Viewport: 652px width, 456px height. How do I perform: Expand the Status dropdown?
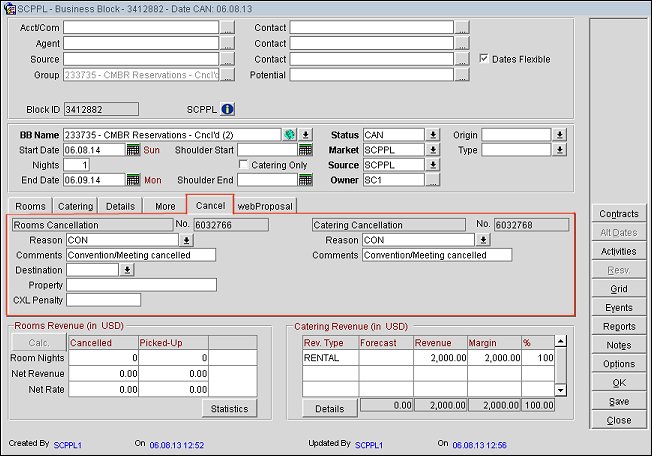[x=433, y=135]
